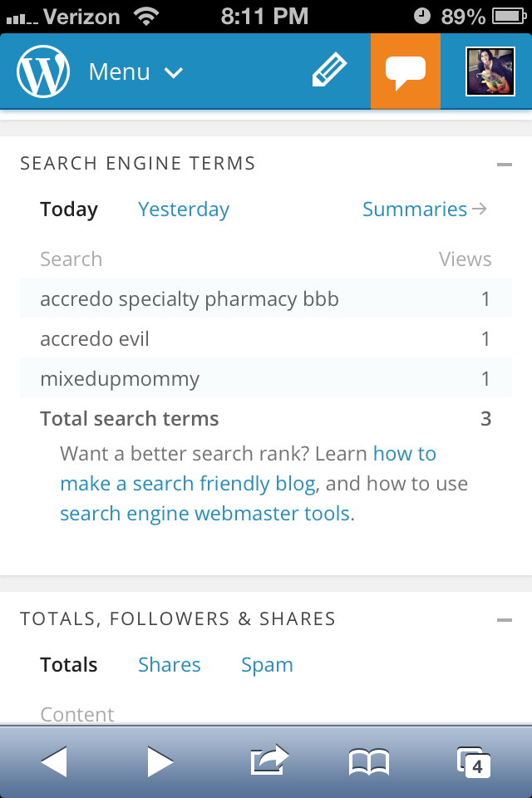Switch to Yesterday search terms
Viewport: 532px width, 798px height.
pos(183,209)
